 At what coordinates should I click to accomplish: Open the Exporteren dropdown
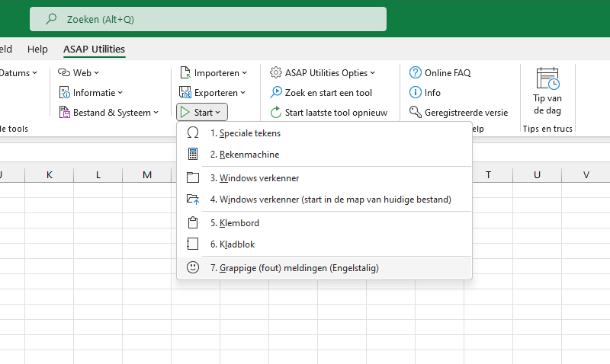click(x=213, y=92)
